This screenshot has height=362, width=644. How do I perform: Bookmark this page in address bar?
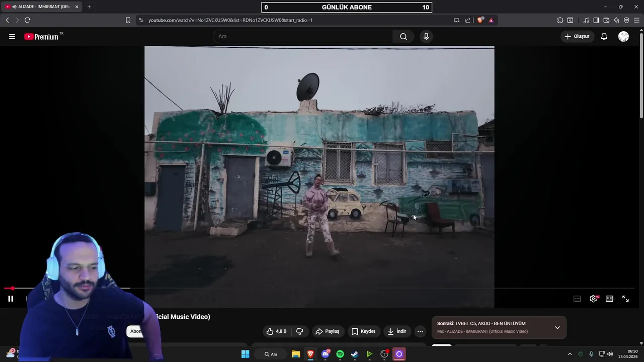128,20
